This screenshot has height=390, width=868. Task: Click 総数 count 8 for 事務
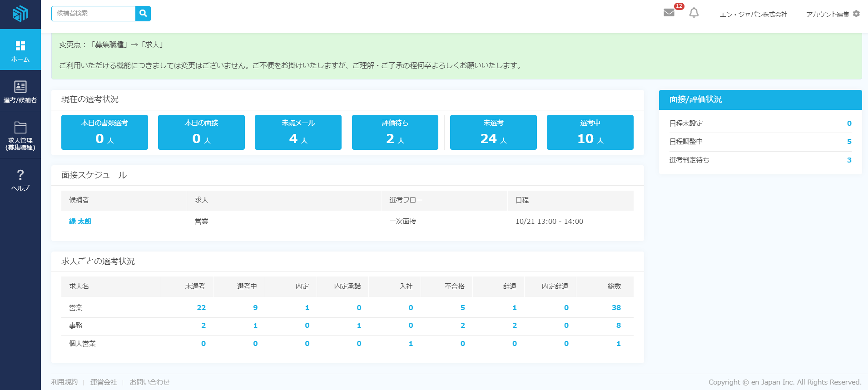618,326
